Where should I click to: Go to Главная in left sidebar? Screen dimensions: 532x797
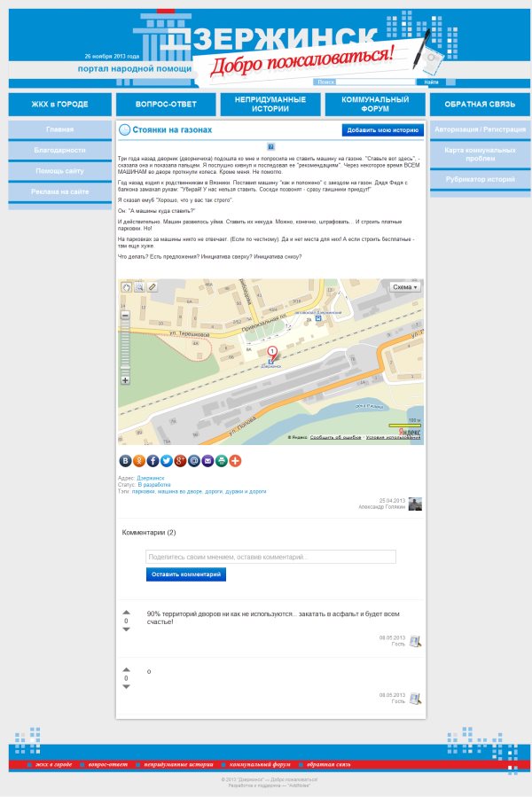pyautogui.click(x=60, y=129)
